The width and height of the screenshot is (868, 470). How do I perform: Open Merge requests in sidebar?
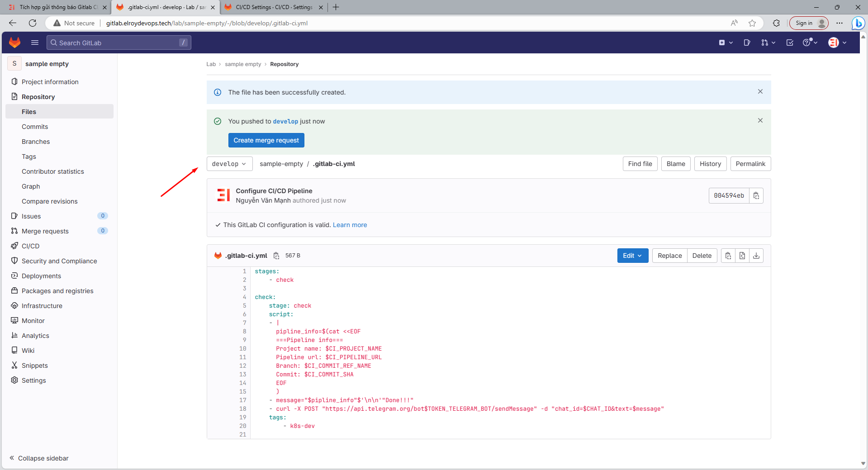[59, 231]
